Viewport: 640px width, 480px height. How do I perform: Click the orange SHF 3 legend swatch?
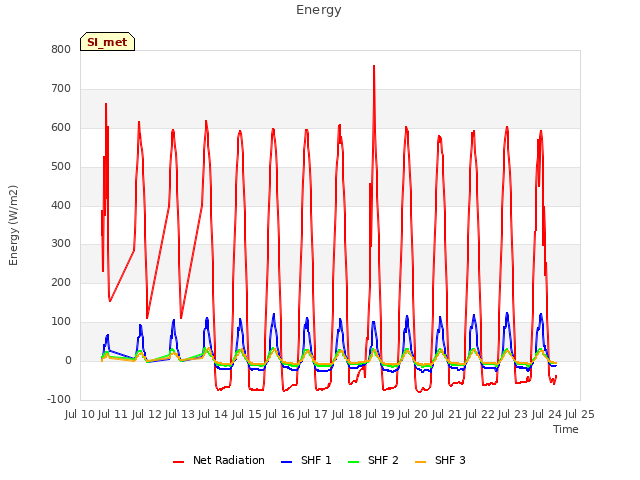[420, 462]
